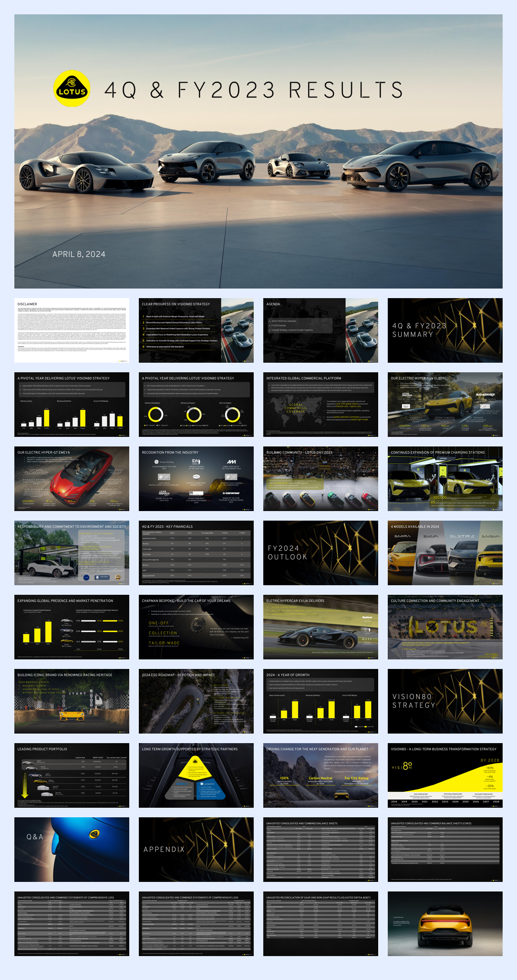Select the Integrated Global Commercial Platform slide
Screen dimensions: 517x980
[321, 404]
